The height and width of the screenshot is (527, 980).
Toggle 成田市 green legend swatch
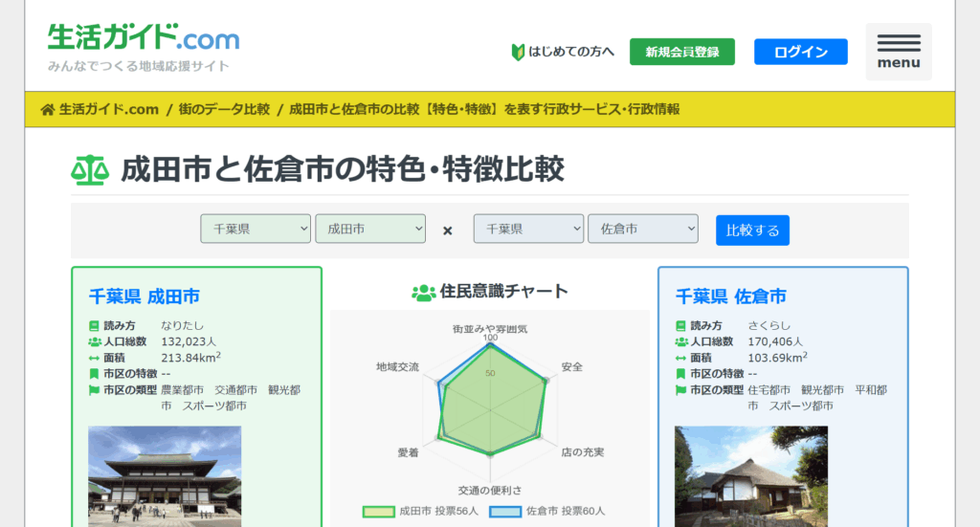pos(379,512)
